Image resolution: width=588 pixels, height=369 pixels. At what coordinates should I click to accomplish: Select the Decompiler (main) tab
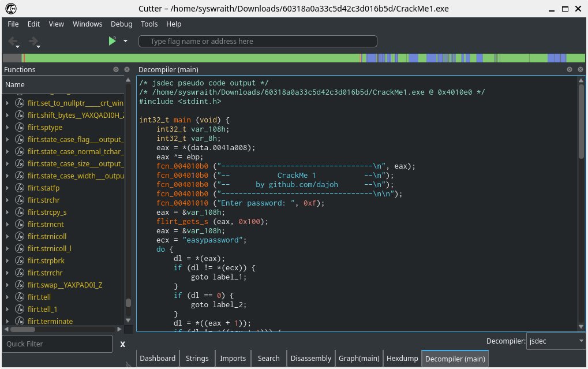pyautogui.click(x=455, y=359)
